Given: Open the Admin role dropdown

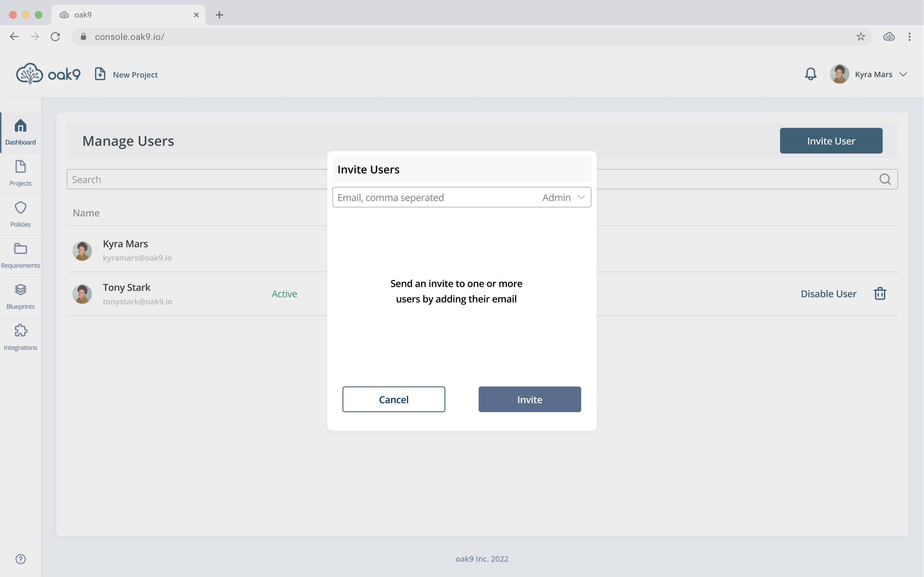Looking at the screenshot, I should tap(564, 197).
